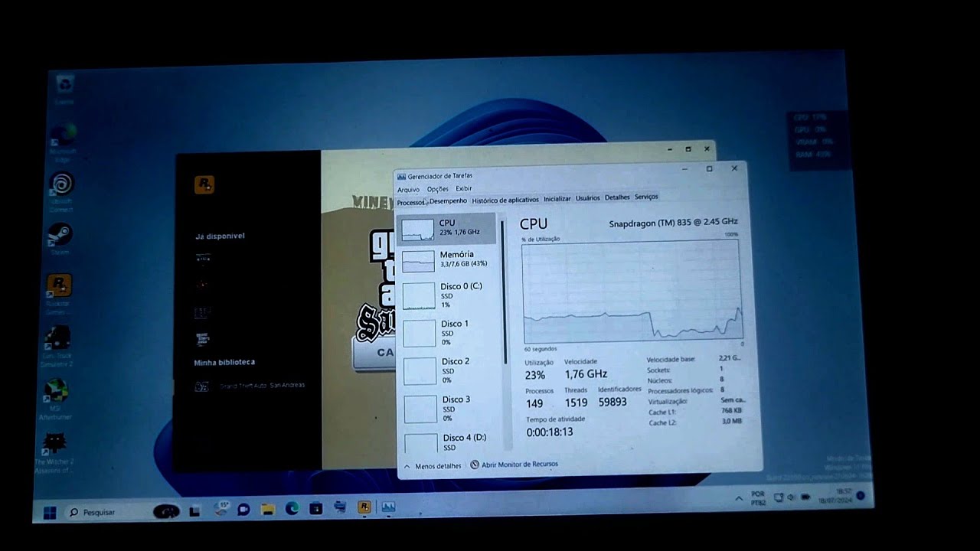Select Disco 1 in the sidebar
Image resolution: width=980 pixels, height=551 pixels.
click(449, 333)
